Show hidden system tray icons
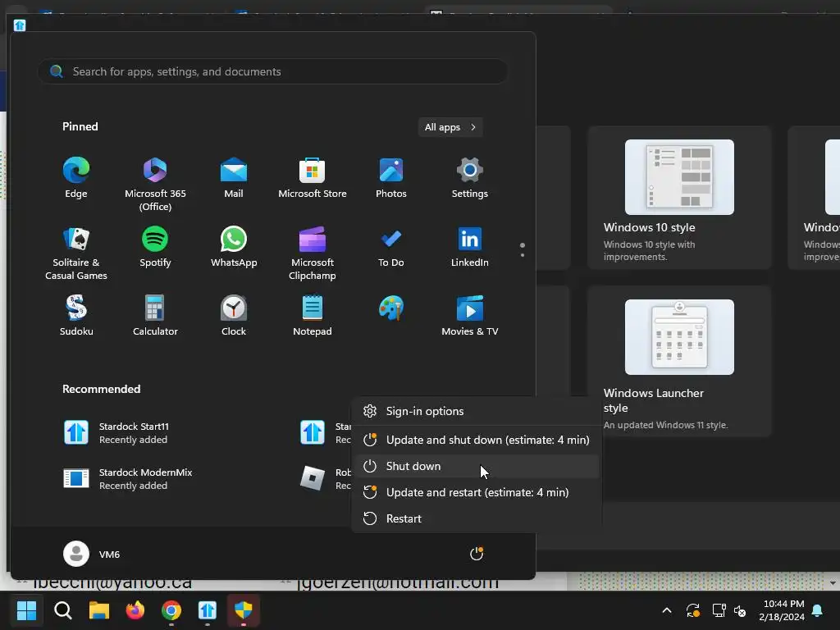Screen dimensions: 840x630 [667, 610]
